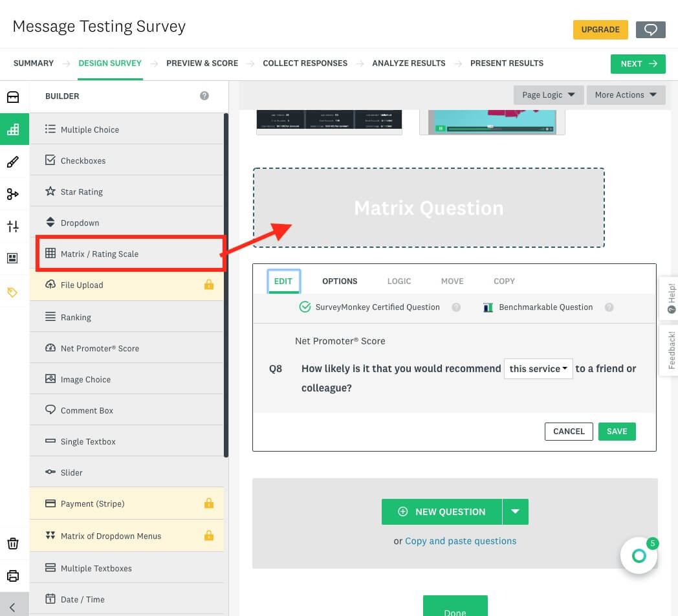678x616 pixels.
Task: Save the Net Promoter Score question
Action: [x=617, y=431]
